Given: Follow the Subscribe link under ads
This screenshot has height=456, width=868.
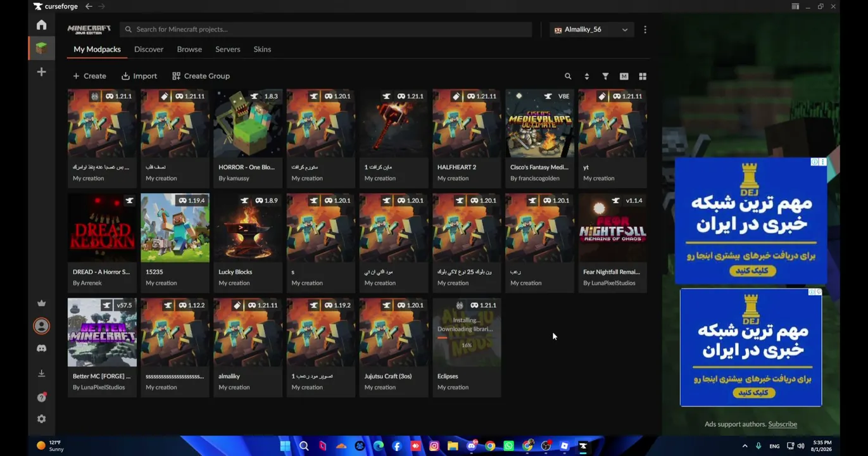Looking at the screenshot, I should pos(783,424).
